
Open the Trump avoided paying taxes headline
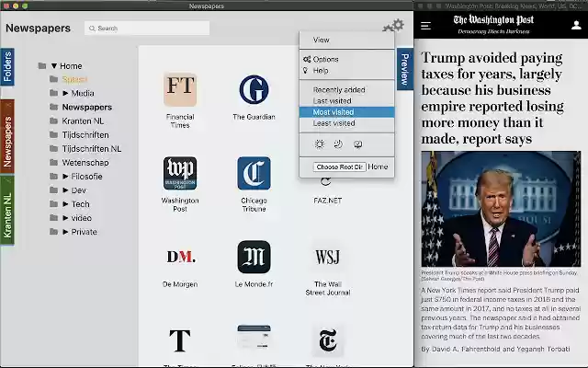(492, 98)
